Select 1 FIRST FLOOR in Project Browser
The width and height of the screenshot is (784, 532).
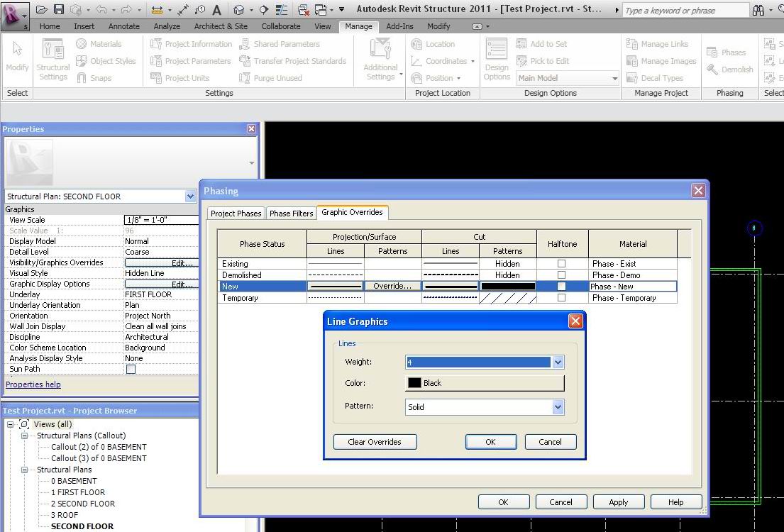click(78, 492)
